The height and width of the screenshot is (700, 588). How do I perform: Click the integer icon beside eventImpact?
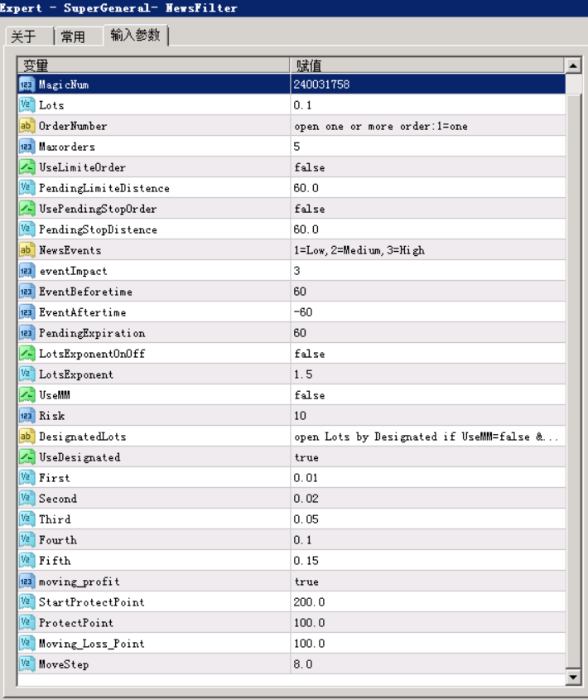tap(27, 271)
